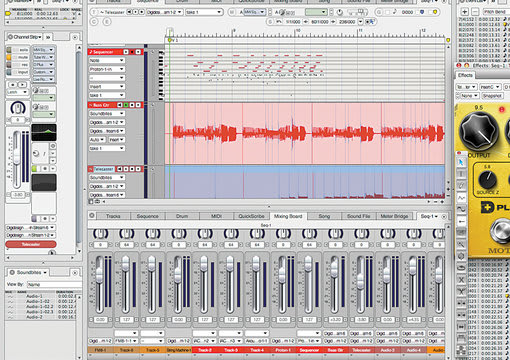Switch to the Drum tab in the lower panel

[x=182, y=216]
